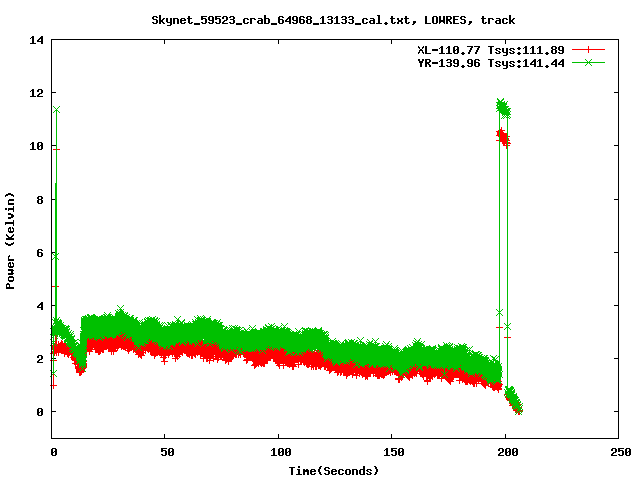Click the x-axis tick label 100

click(x=279, y=452)
